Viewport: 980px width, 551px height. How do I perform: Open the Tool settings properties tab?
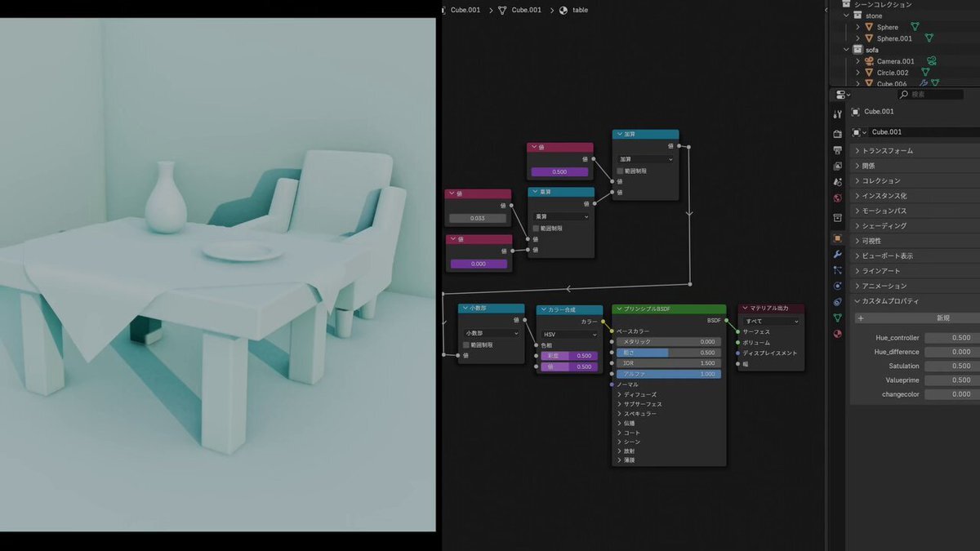point(837,114)
